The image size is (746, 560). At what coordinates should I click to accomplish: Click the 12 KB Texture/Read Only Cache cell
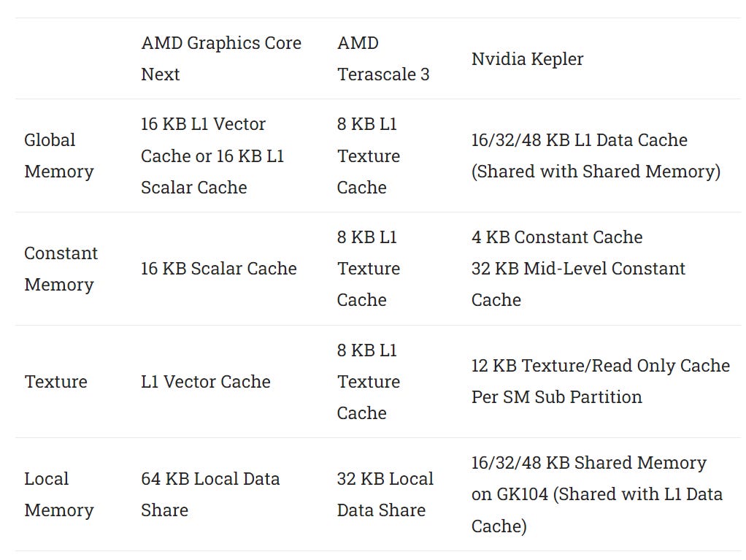click(601, 381)
